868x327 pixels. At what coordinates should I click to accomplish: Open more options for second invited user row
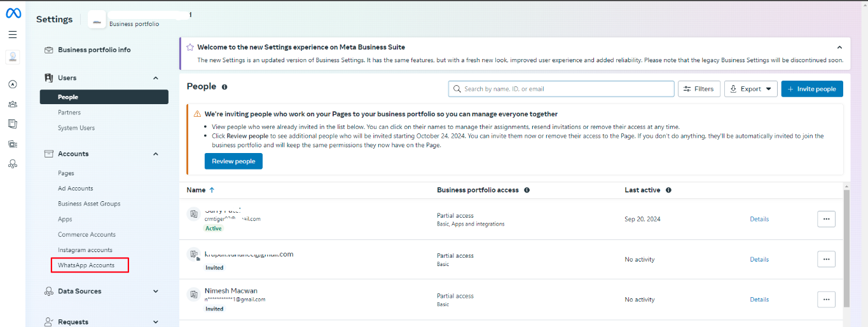coord(826,259)
